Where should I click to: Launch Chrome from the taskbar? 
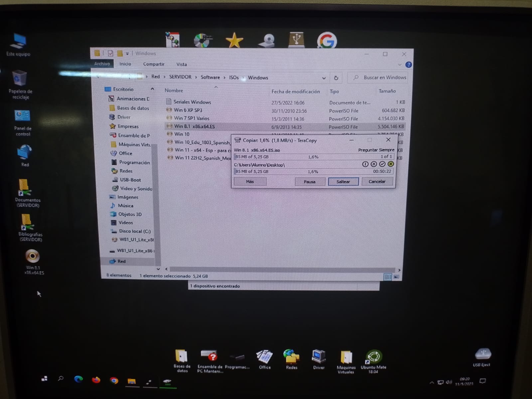pos(114,380)
